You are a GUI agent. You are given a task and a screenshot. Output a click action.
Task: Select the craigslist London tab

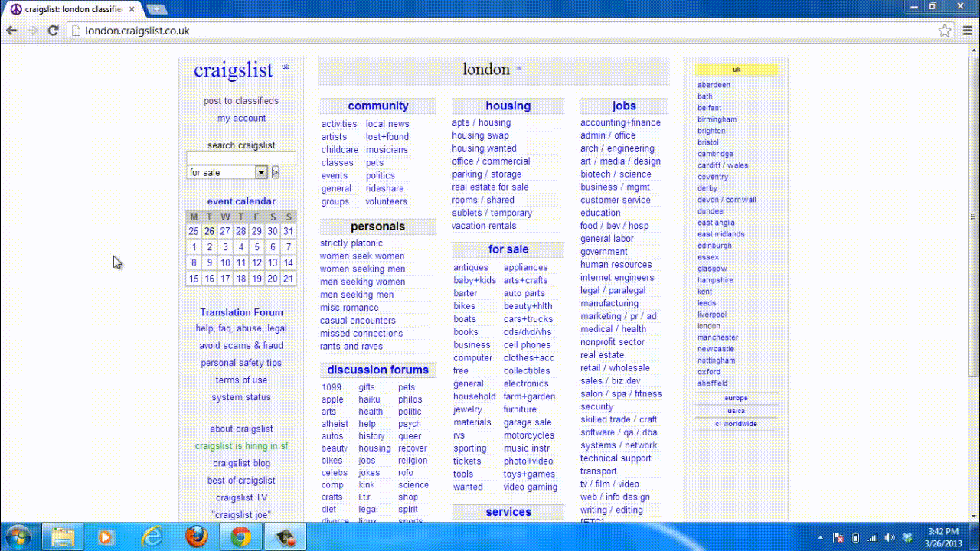click(71, 9)
